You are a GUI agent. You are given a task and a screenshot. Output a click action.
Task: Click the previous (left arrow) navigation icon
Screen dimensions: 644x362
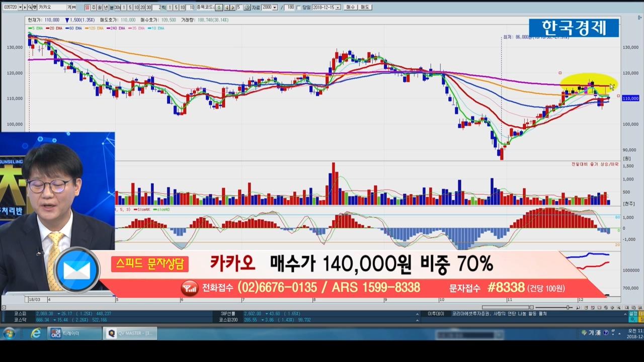226,8
